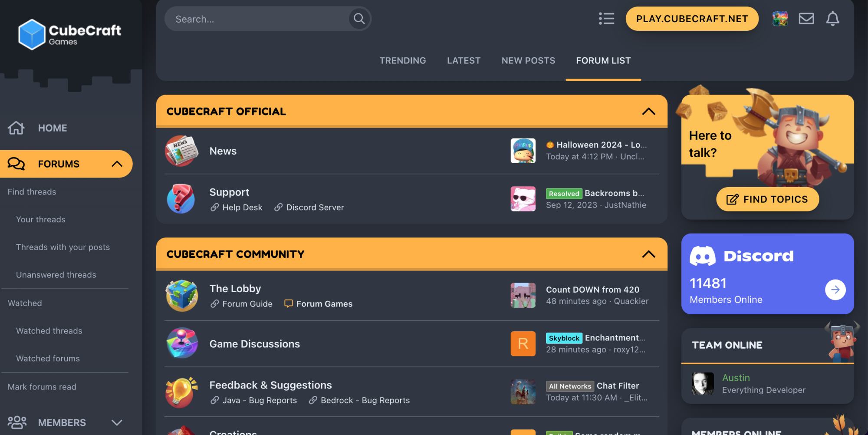This screenshot has height=435, width=868.
Task: Switch to the Trending tab
Action: (403, 61)
